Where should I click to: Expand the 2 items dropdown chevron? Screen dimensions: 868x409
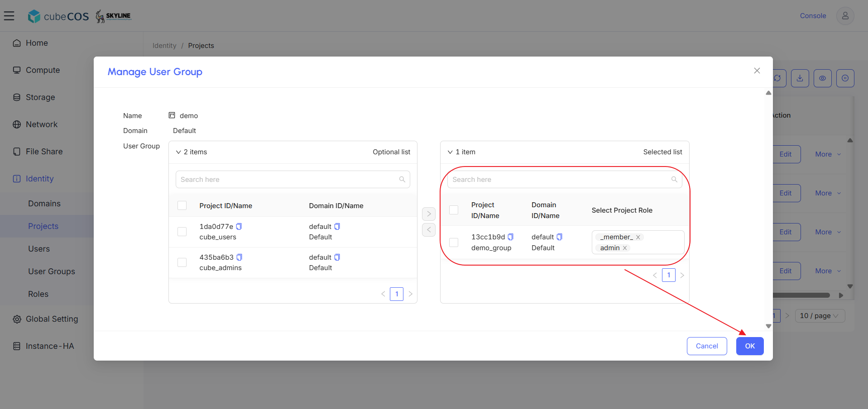(x=178, y=152)
